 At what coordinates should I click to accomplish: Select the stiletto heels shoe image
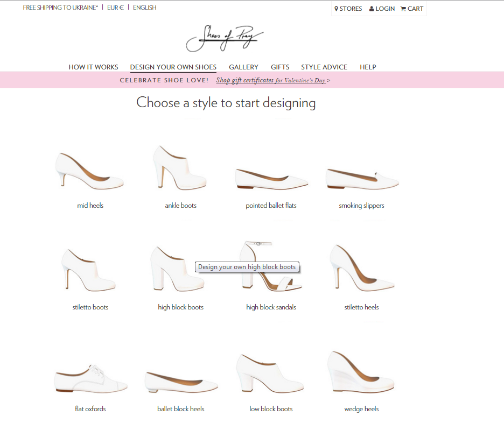(x=362, y=267)
